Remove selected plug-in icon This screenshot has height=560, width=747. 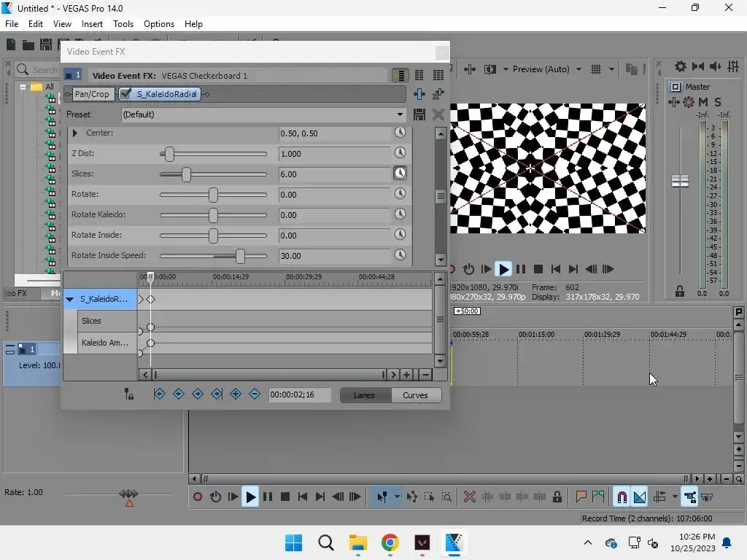tap(438, 94)
